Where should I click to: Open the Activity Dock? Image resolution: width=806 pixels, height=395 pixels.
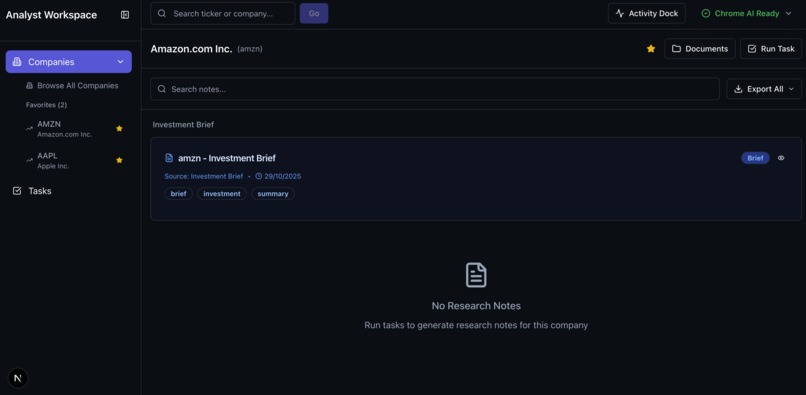[647, 13]
